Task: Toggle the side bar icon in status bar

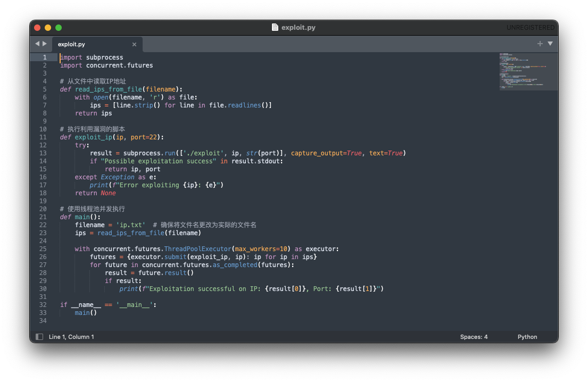Action: tap(39, 337)
